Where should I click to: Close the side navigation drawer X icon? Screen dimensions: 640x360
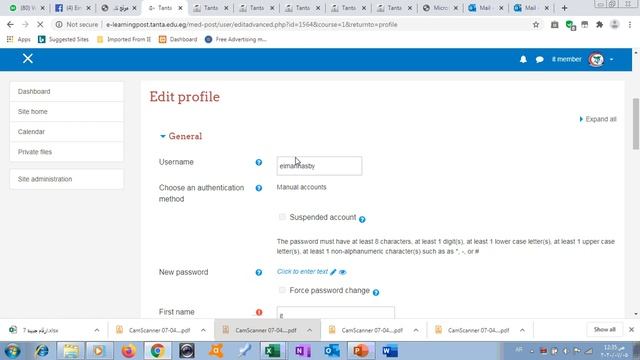28,59
